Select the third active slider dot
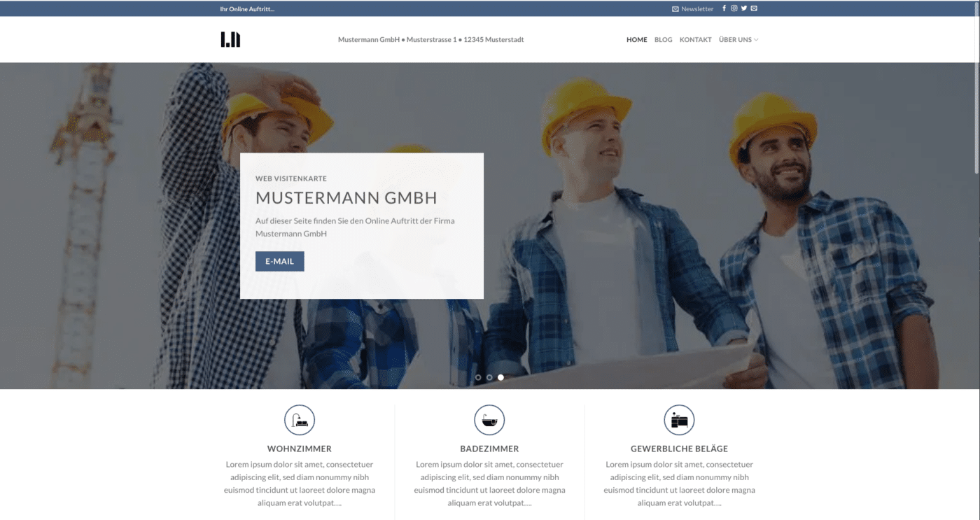This screenshot has width=980, height=520. tap(500, 377)
